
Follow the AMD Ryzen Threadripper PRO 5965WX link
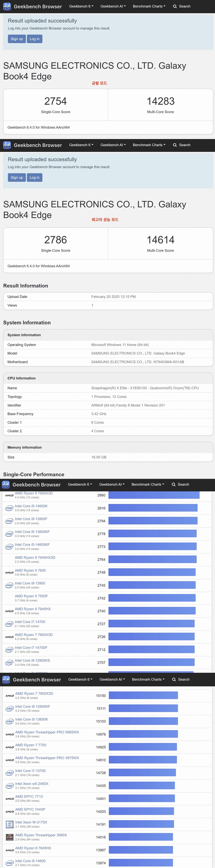(47, 732)
